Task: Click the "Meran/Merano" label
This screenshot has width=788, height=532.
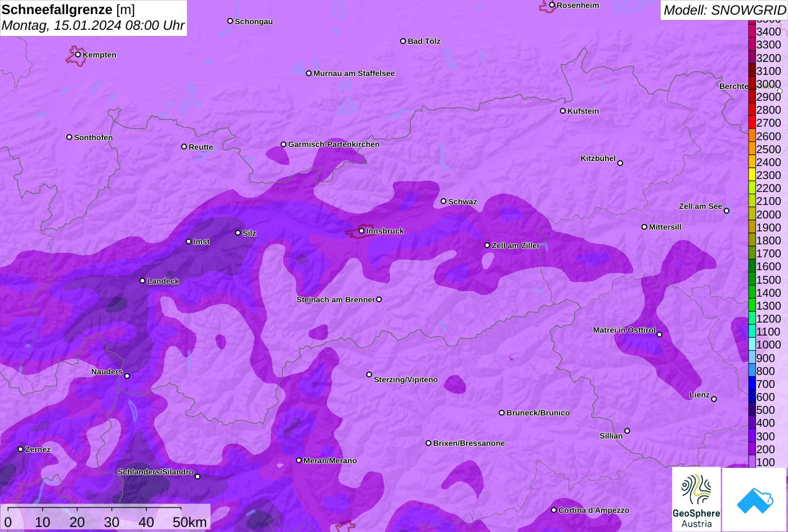Action: click(x=330, y=461)
